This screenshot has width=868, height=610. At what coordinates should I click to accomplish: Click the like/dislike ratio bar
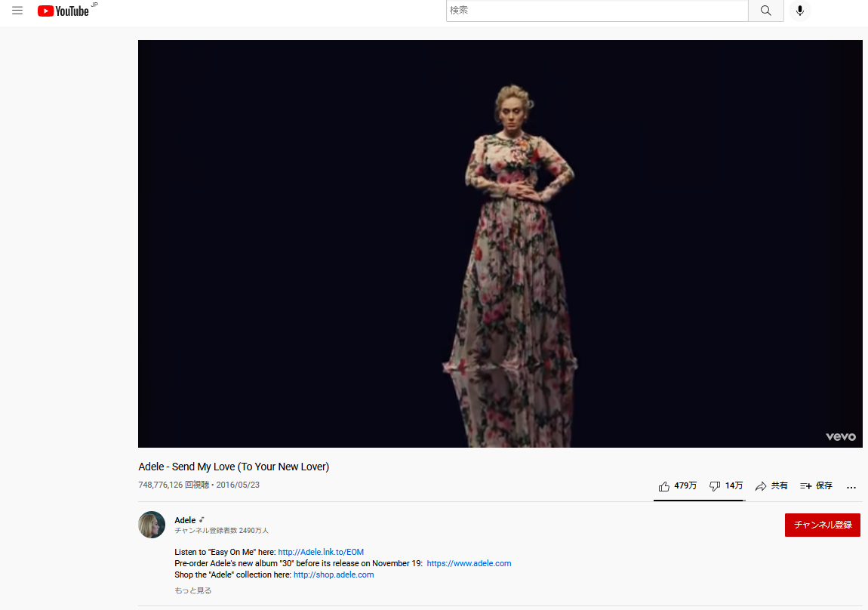click(699, 501)
